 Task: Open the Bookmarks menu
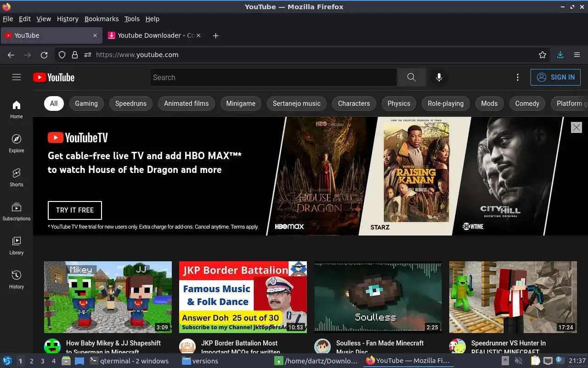click(102, 19)
